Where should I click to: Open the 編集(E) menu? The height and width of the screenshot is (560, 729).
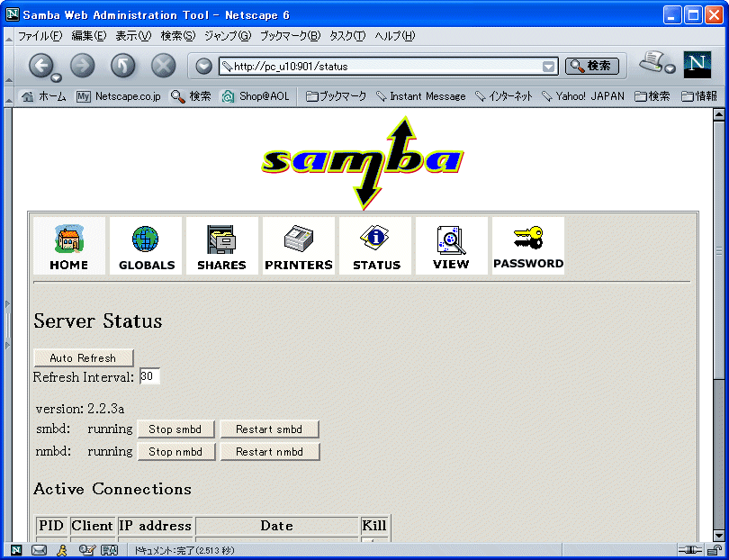tap(88, 36)
